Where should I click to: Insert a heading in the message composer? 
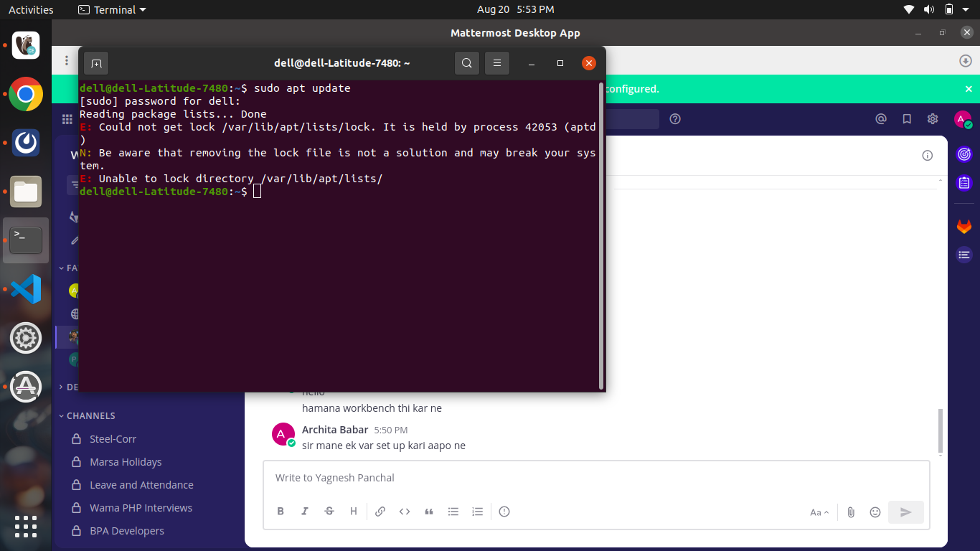(x=354, y=512)
